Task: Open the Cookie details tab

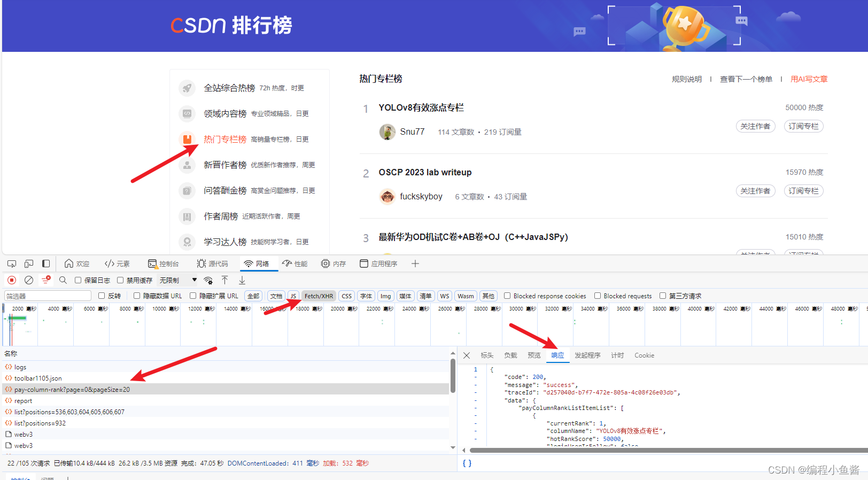Action: 644,355
